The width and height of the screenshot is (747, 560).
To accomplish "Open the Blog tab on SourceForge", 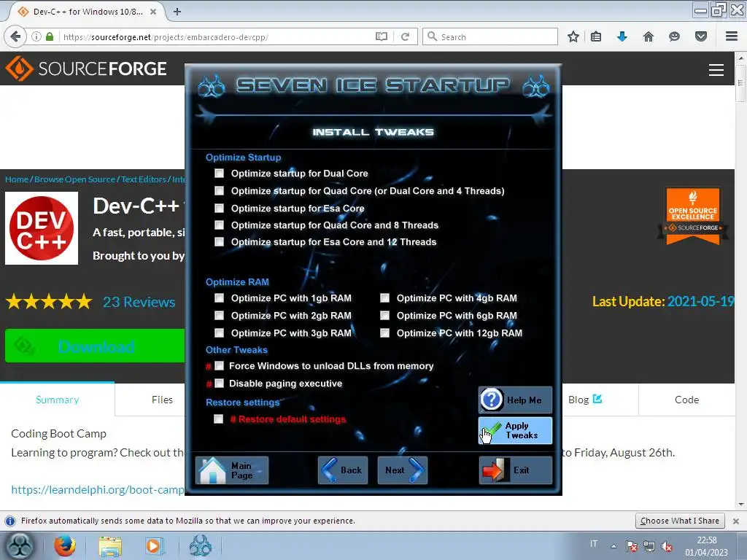I will pyautogui.click(x=585, y=400).
